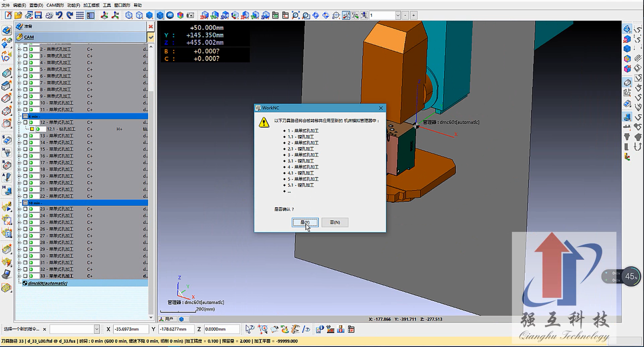Click the Y coordinate input field

pos(176,329)
